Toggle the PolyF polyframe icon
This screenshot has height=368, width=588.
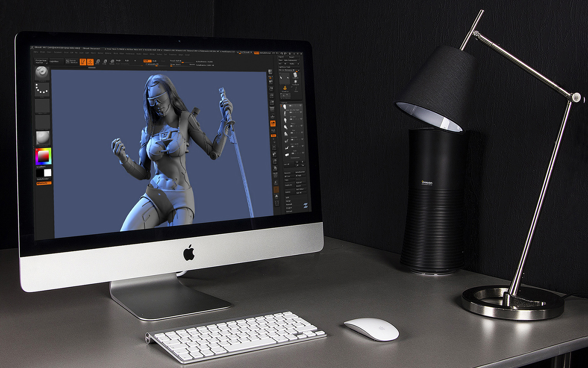pos(276,175)
